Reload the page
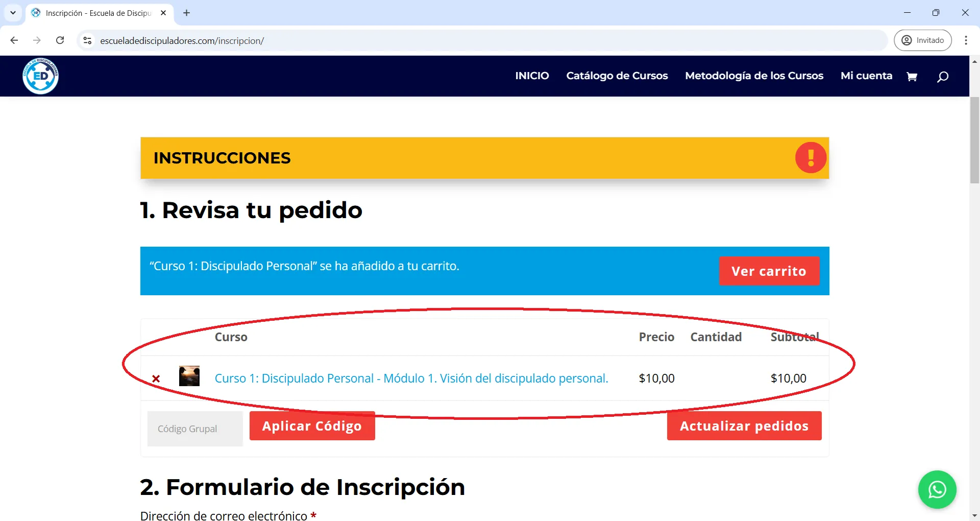 pyautogui.click(x=60, y=40)
